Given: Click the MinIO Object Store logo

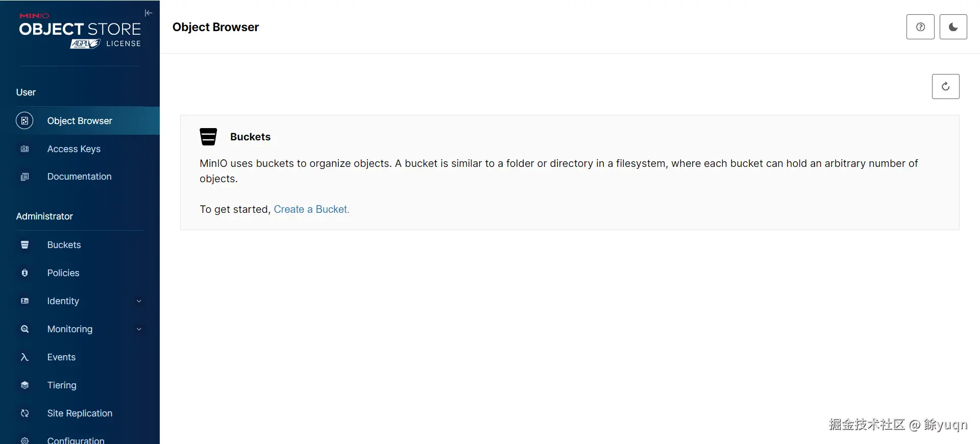Looking at the screenshot, I should [80, 32].
